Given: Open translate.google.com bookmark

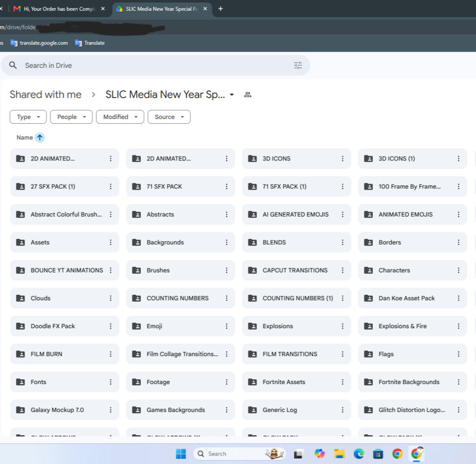Looking at the screenshot, I should pyautogui.click(x=39, y=43).
